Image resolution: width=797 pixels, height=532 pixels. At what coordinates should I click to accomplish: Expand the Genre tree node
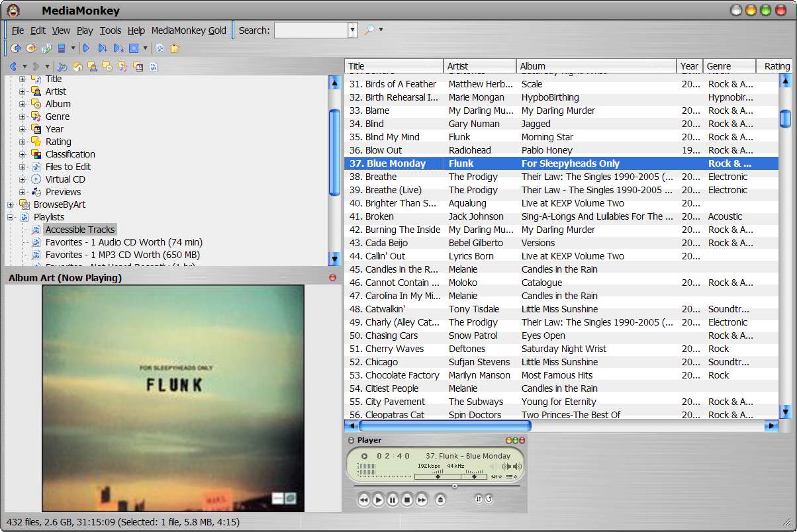coord(22,116)
